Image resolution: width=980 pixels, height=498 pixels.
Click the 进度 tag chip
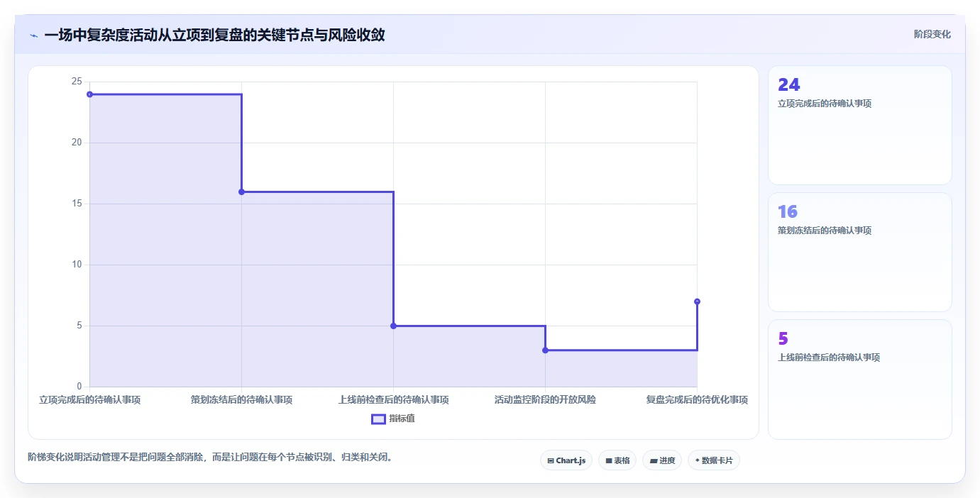click(x=662, y=460)
